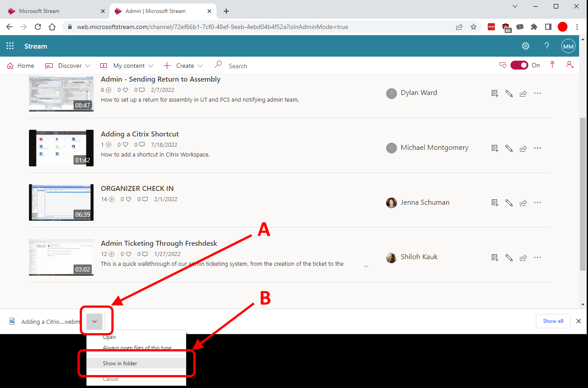Click the search magnifier icon
Viewport: 588px width, 388px height.
click(x=218, y=65)
